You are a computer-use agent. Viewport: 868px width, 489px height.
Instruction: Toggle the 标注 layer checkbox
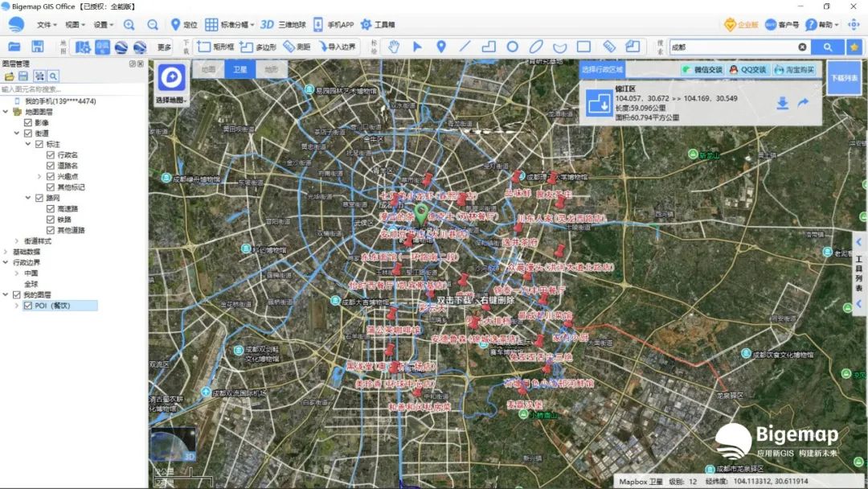point(39,144)
